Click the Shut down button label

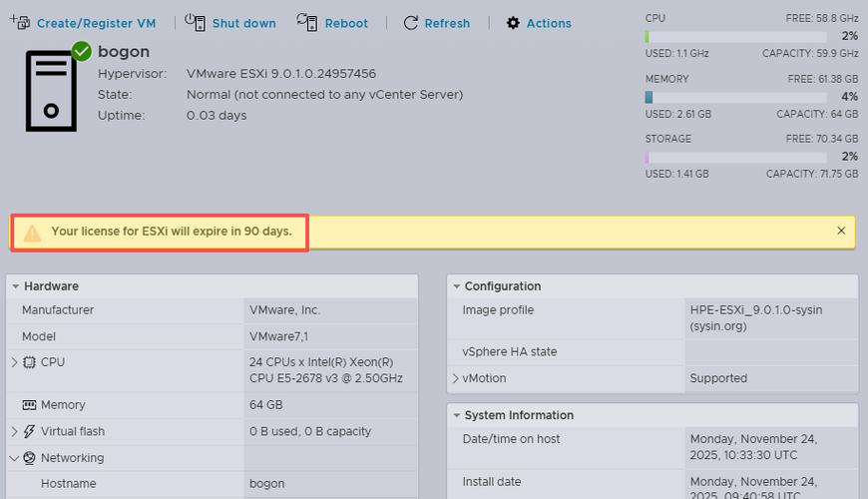coord(243,23)
